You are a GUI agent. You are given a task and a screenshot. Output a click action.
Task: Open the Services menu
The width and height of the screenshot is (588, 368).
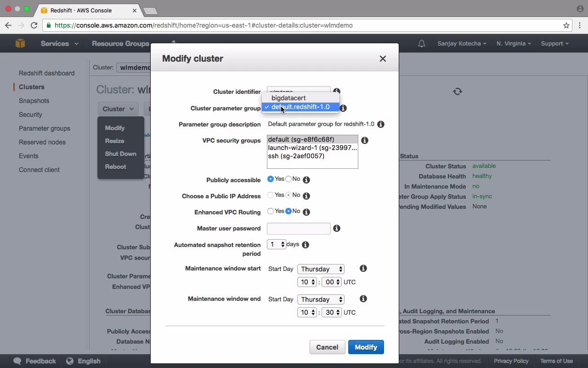tap(59, 44)
